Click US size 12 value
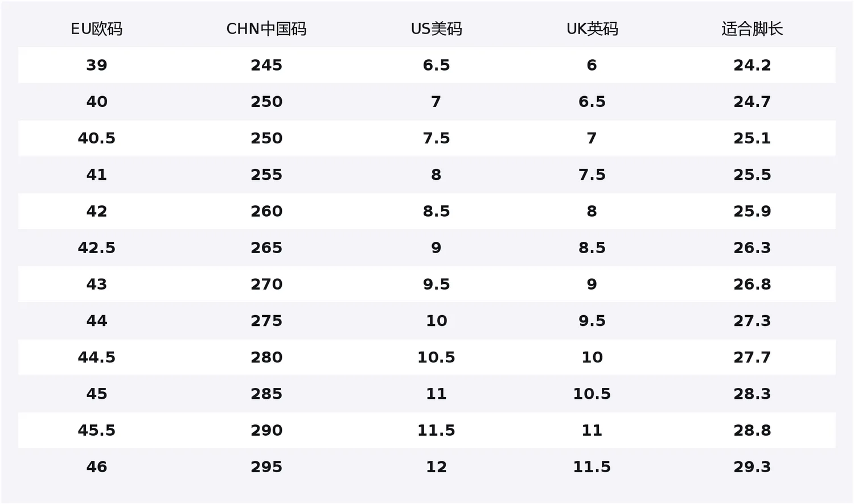854x504 pixels. point(436,467)
